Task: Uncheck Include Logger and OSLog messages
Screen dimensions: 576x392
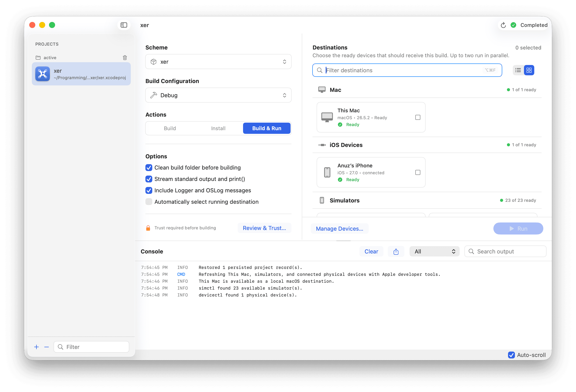Action: [149, 190]
